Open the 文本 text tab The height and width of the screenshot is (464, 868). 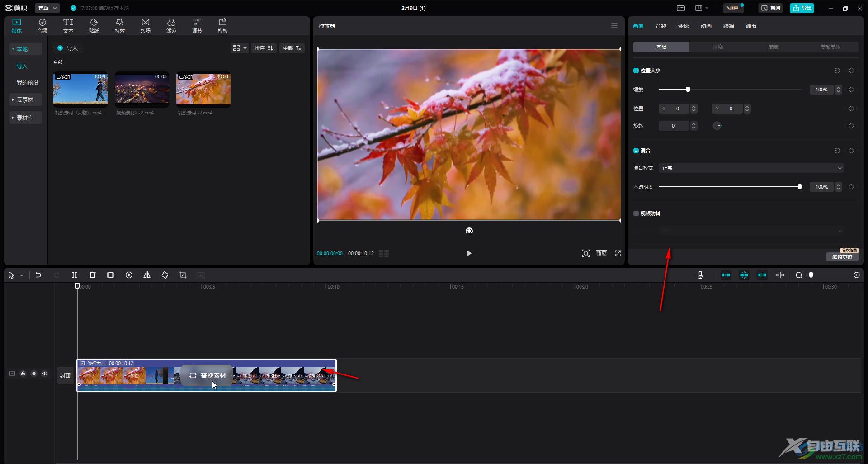click(x=68, y=26)
